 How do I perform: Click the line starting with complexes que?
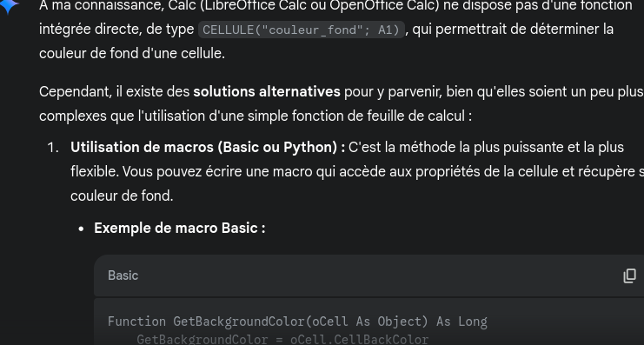[x=256, y=116]
